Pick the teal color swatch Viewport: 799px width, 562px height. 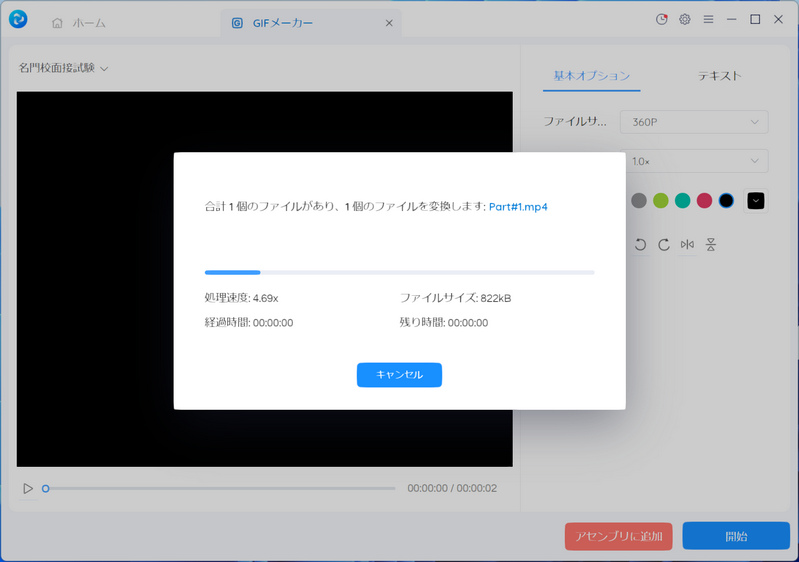point(682,200)
